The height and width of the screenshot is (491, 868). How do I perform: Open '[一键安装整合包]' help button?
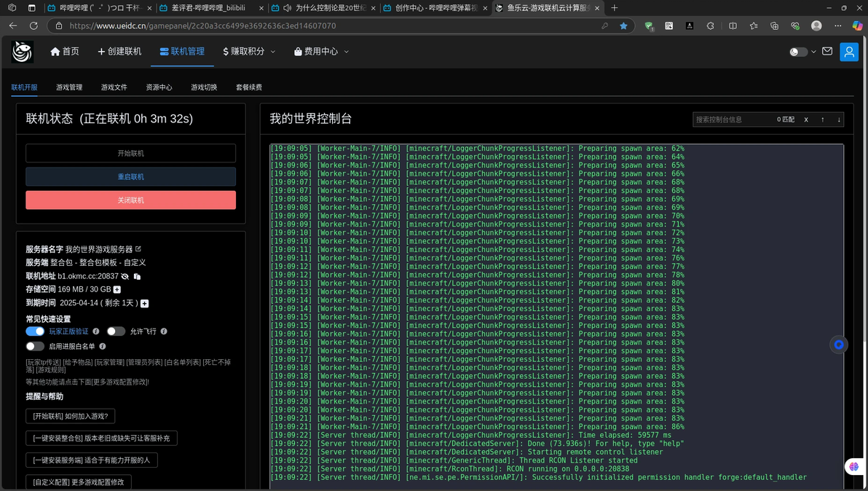101,438
